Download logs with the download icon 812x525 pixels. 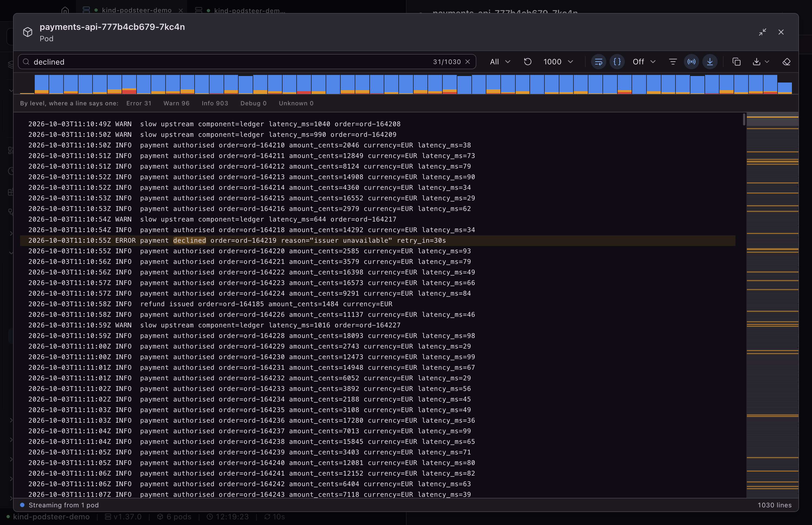click(756, 62)
